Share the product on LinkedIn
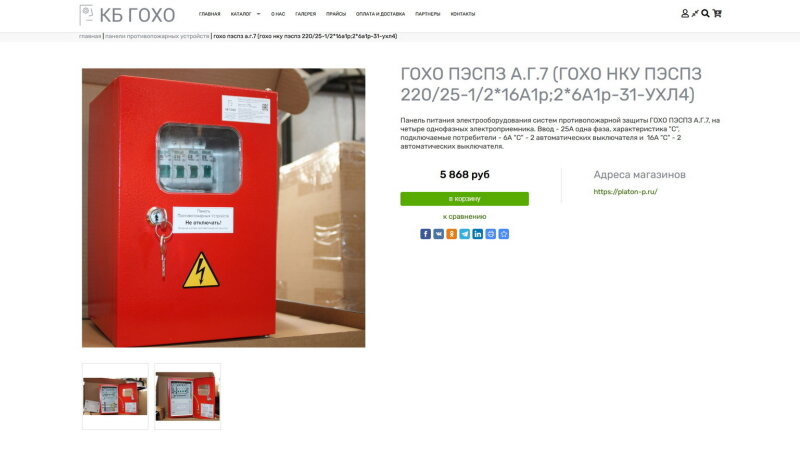Screen dimensions: 800x468 [x=478, y=234]
